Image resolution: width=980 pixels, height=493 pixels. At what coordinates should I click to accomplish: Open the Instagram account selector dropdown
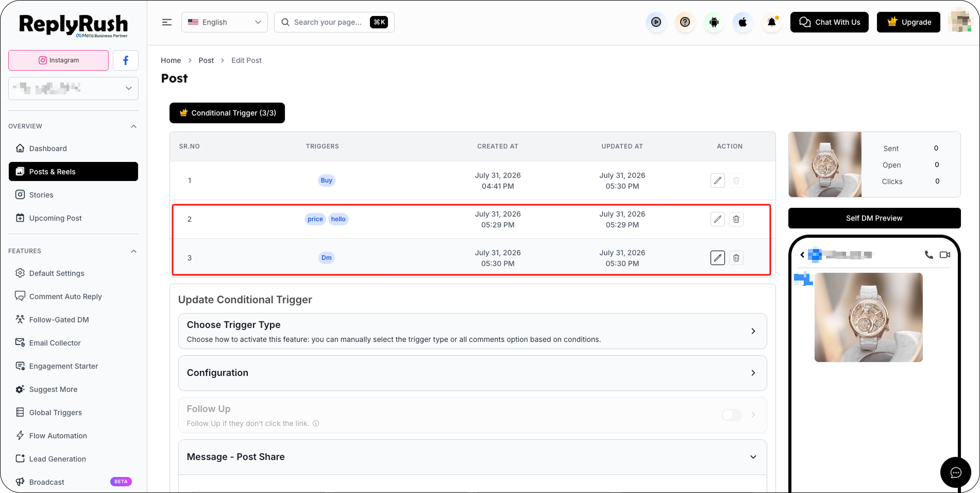[x=73, y=88]
